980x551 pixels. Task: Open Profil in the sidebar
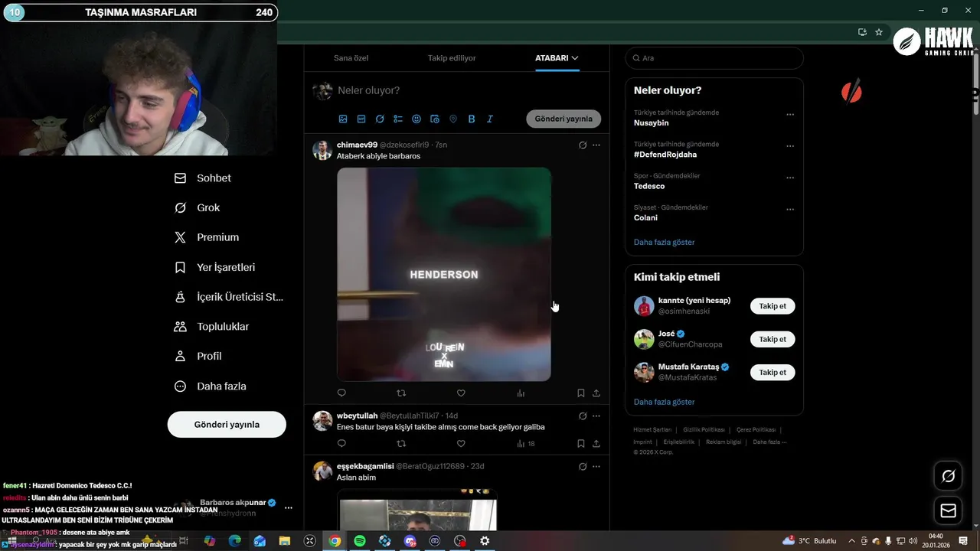[x=198, y=357]
